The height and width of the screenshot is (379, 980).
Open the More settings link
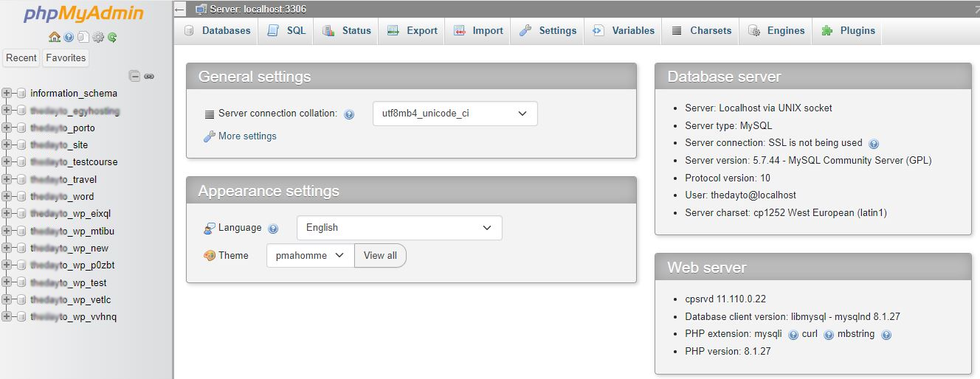(x=246, y=136)
